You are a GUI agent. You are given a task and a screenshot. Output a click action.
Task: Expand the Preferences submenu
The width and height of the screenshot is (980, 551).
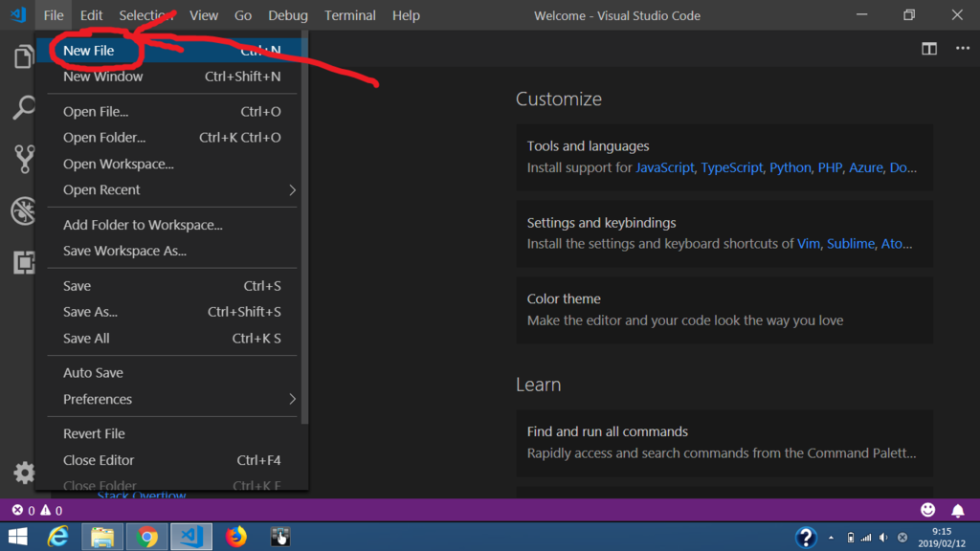[x=172, y=399]
